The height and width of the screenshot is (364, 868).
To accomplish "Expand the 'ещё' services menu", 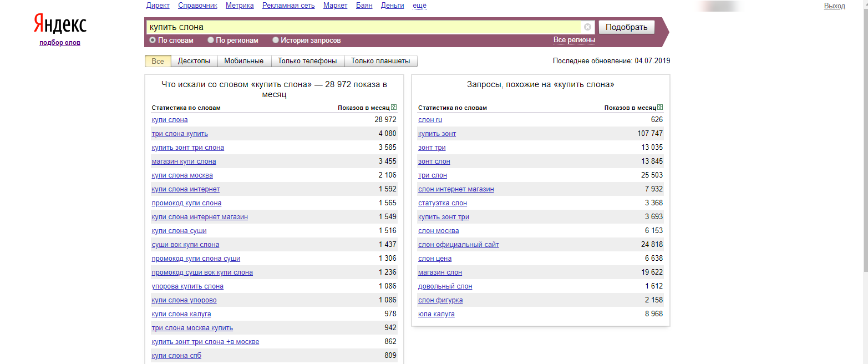I will [420, 6].
